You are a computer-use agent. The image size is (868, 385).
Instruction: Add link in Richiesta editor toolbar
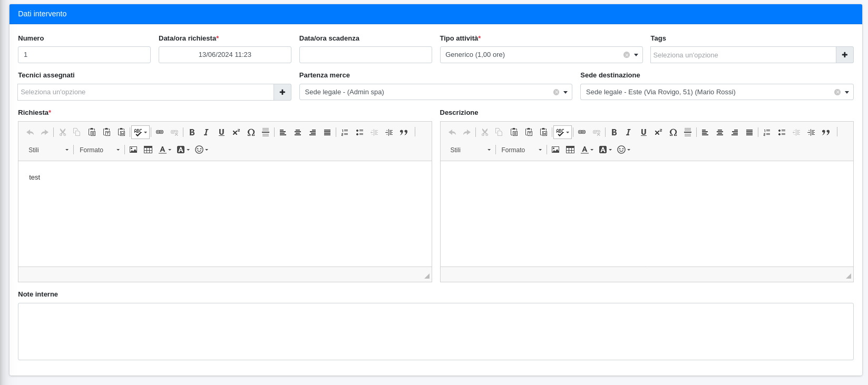(160, 132)
